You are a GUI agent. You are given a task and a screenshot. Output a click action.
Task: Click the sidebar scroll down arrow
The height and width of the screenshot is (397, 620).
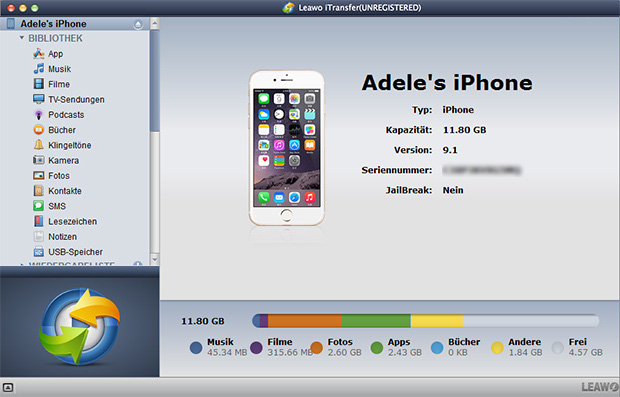click(x=155, y=259)
